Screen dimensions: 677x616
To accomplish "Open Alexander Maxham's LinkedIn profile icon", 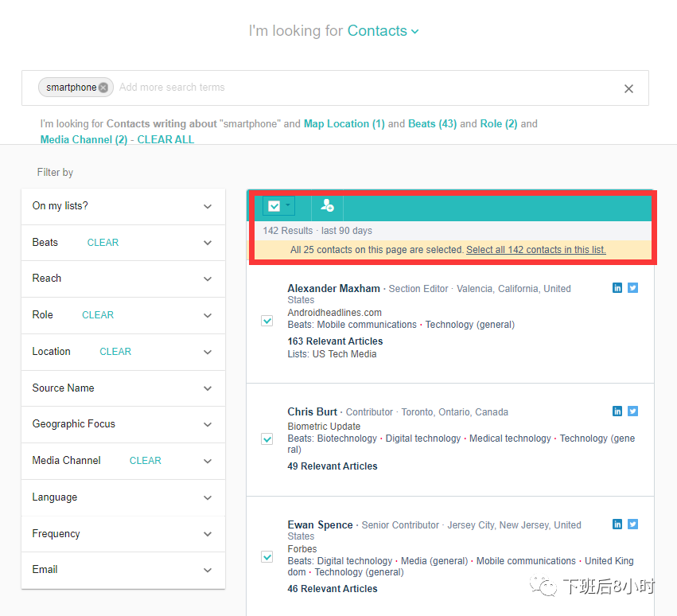I will tap(617, 288).
